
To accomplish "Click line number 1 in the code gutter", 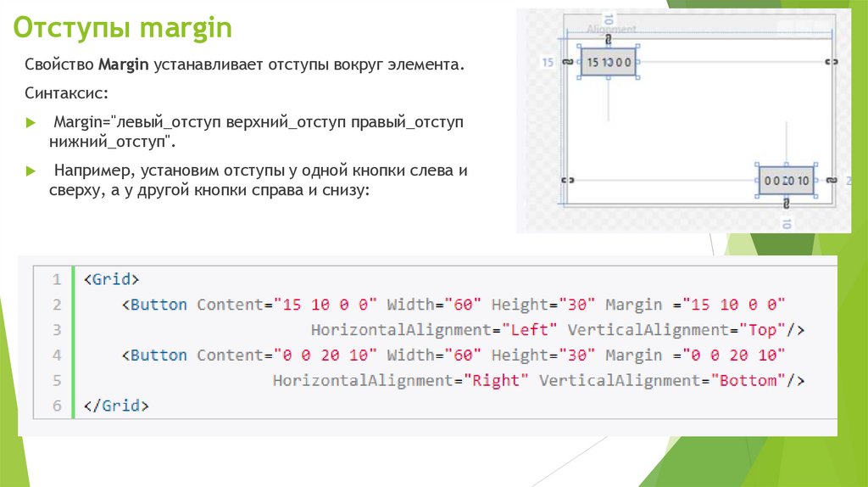I will click(57, 279).
